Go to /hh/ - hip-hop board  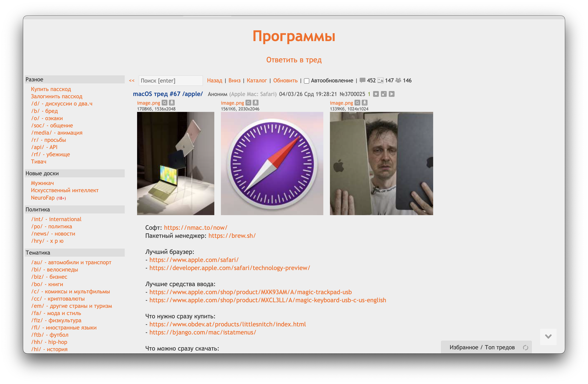click(x=49, y=342)
